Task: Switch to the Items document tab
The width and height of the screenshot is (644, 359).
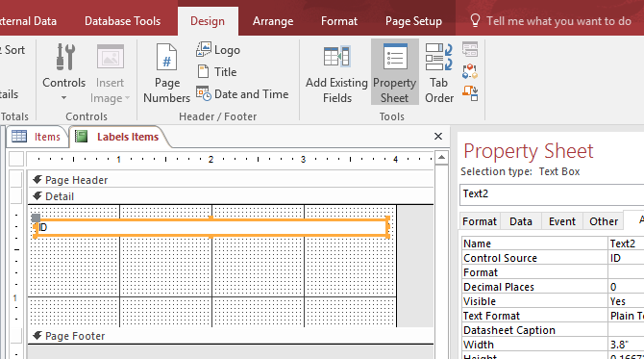Action: click(x=37, y=137)
